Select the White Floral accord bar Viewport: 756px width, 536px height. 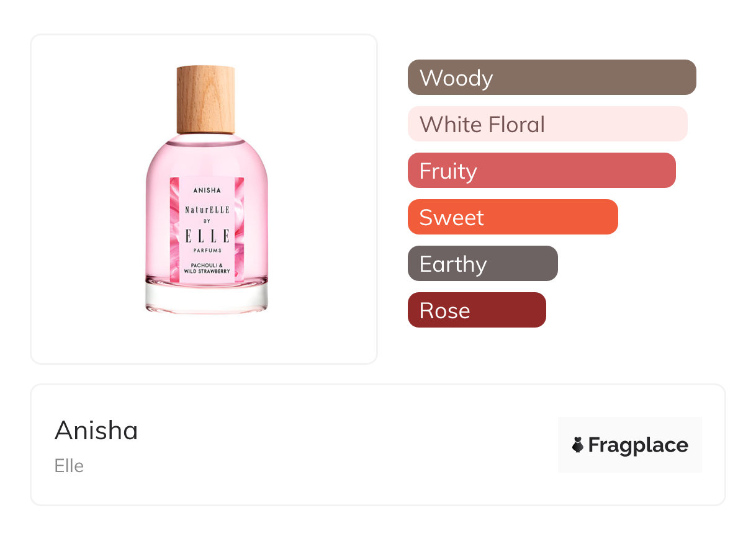tap(547, 124)
